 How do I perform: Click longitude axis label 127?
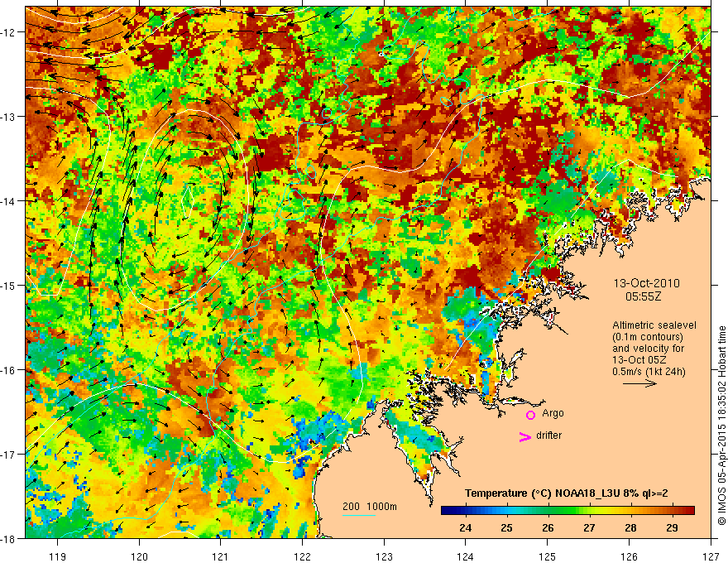[x=711, y=556]
